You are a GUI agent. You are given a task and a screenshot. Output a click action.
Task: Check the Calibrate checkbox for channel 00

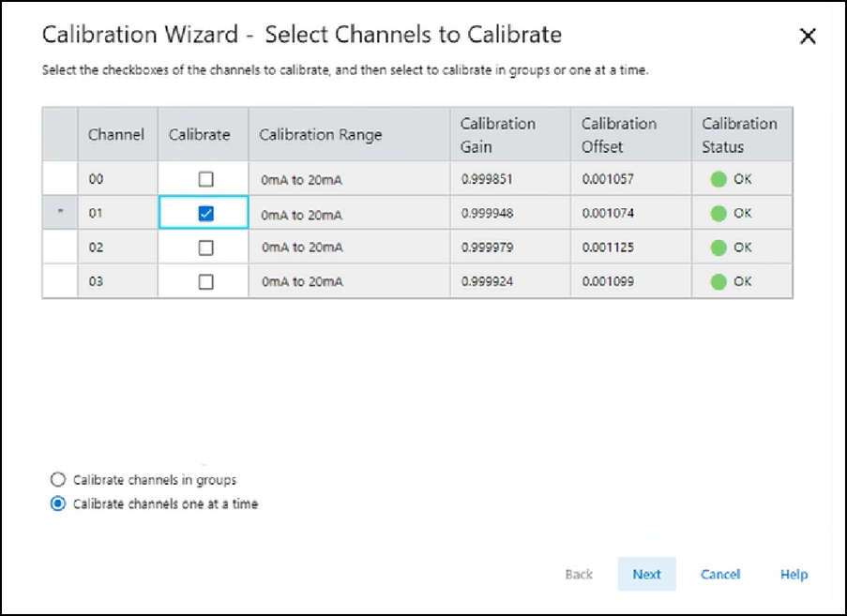pyautogui.click(x=206, y=179)
